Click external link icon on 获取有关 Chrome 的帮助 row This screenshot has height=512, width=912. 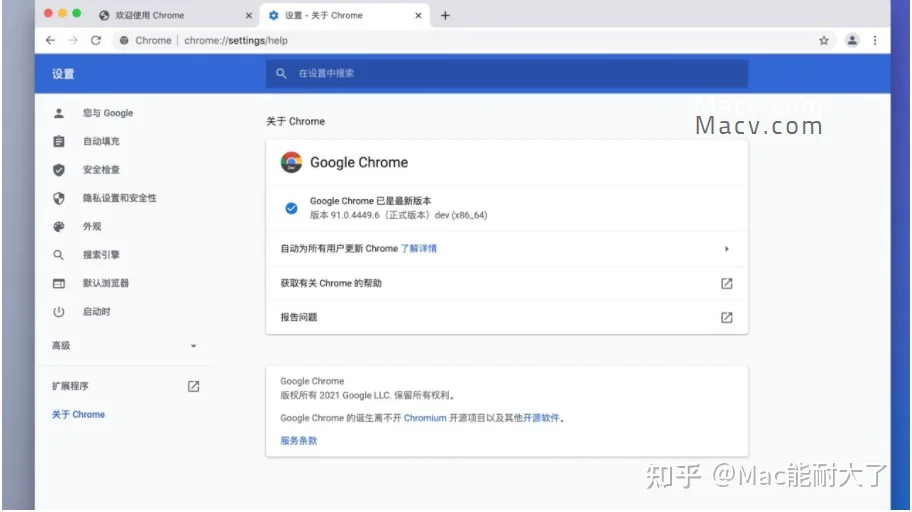tap(726, 283)
